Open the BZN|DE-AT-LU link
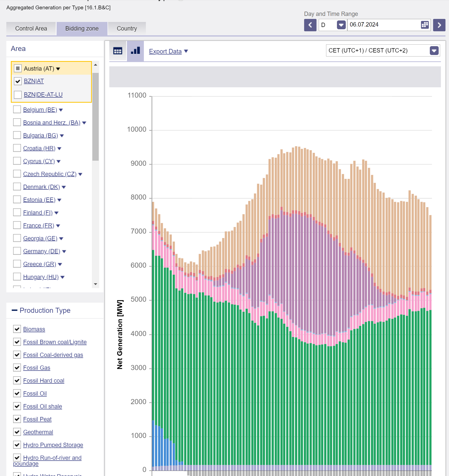The height and width of the screenshot is (476, 449). tap(43, 95)
